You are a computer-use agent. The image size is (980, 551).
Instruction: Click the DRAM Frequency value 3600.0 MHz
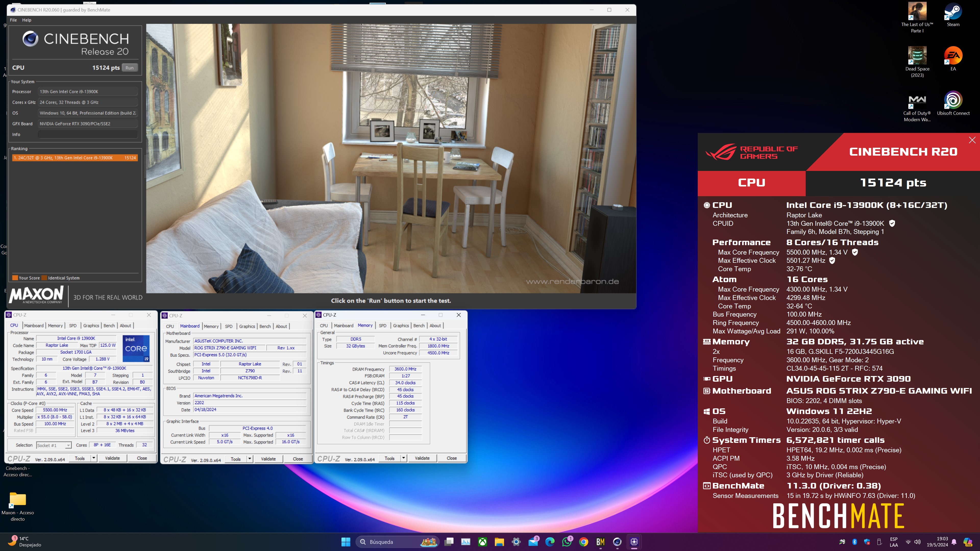tap(406, 369)
